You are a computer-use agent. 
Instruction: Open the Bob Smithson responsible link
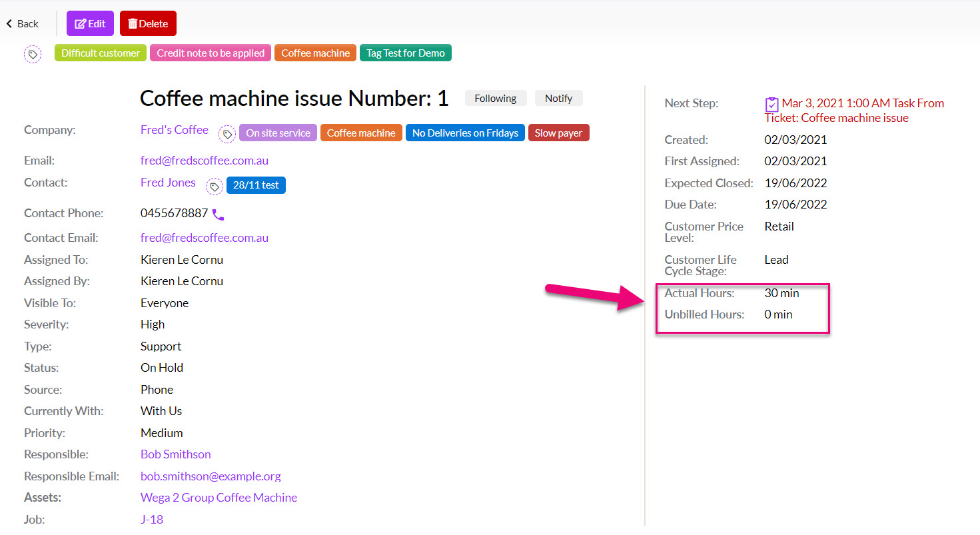[x=176, y=454]
